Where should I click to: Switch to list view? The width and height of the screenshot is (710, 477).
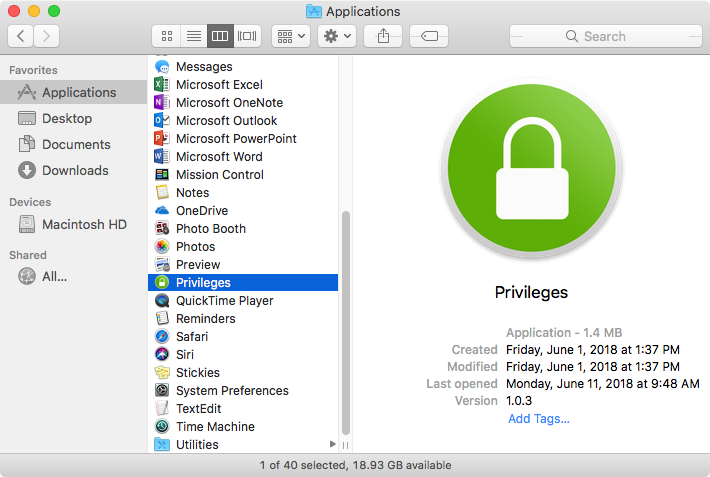coord(194,36)
